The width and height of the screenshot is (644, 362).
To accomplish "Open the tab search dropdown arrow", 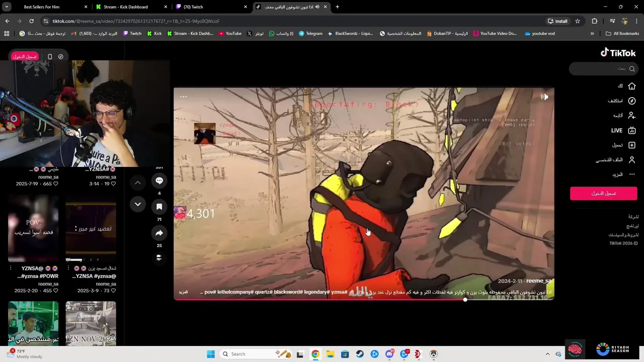I will [x=7, y=7].
